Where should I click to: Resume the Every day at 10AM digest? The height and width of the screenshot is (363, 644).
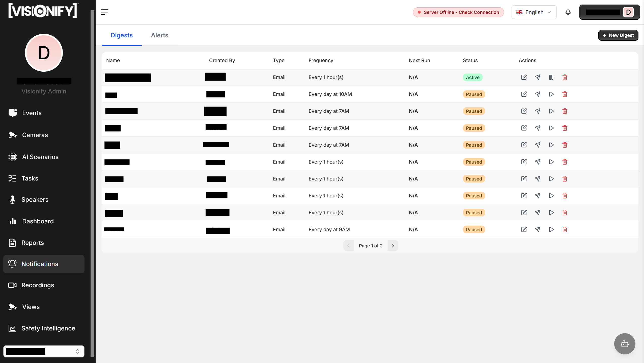coord(551,94)
